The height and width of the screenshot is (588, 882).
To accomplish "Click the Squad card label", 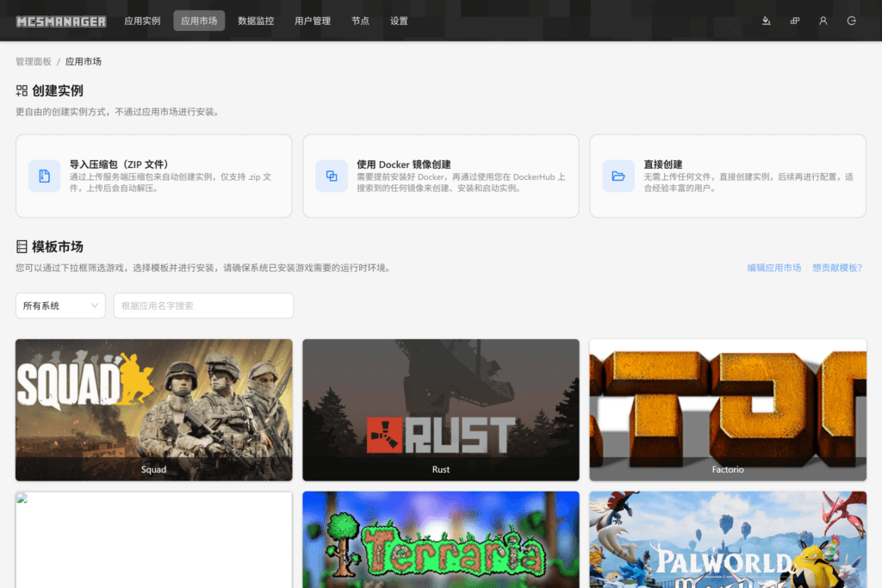I will click(153, 469).
